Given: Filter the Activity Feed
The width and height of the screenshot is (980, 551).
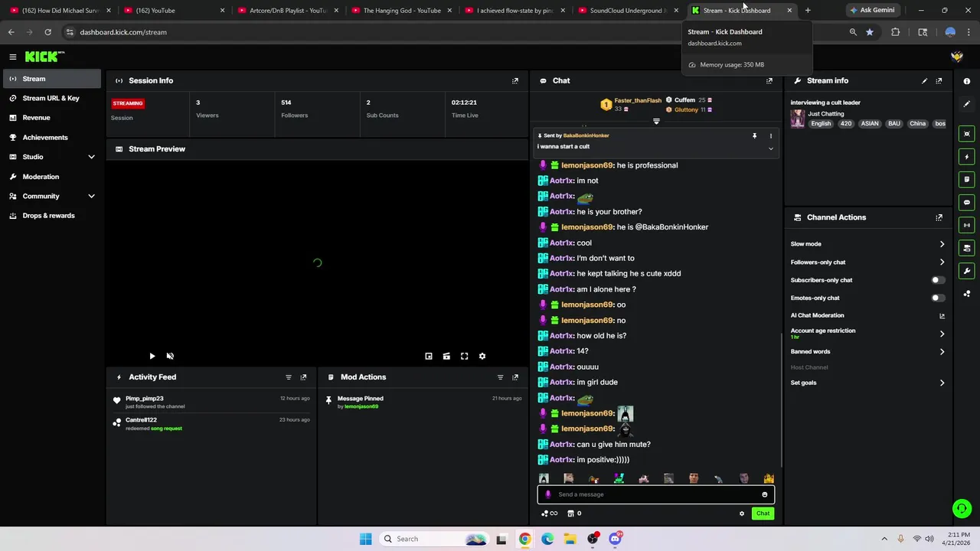Looking at the screenshot, I should (x=289, y=377).
